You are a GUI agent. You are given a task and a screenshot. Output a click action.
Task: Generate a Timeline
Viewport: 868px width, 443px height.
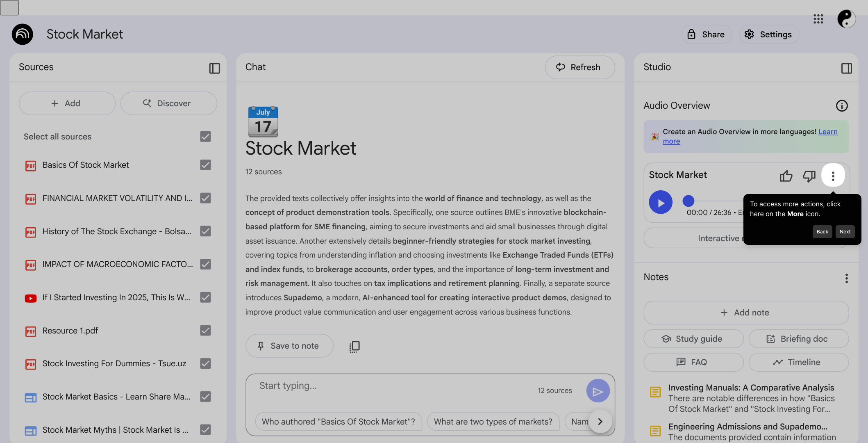(798, 362)
